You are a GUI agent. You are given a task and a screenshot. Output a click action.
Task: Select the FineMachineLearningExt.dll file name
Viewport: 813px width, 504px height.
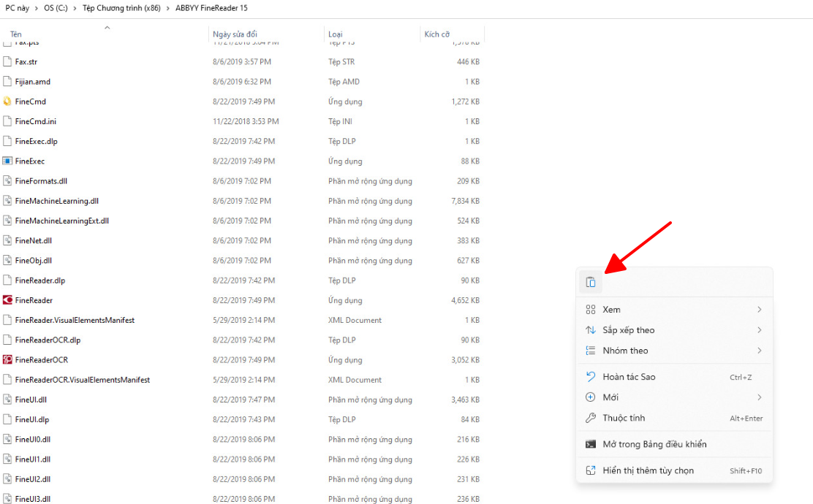(61, 221)
